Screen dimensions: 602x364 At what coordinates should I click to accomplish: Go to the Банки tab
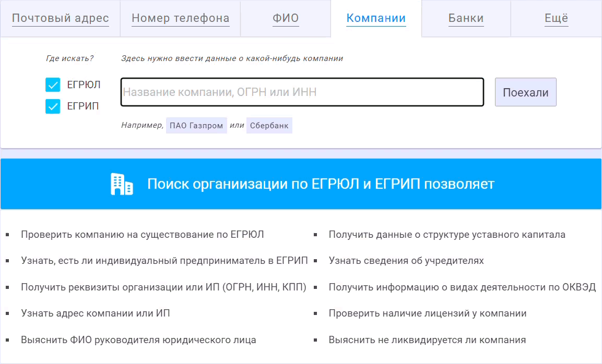click(x=466, y=19)
